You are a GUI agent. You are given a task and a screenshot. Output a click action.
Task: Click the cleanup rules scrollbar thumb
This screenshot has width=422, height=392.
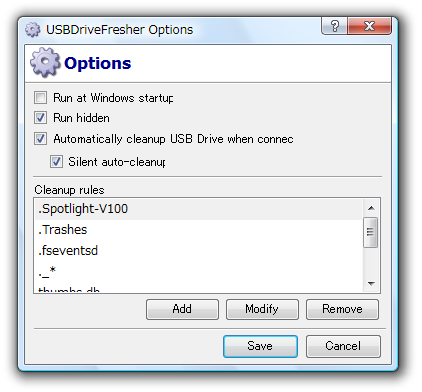pos(370,232)
